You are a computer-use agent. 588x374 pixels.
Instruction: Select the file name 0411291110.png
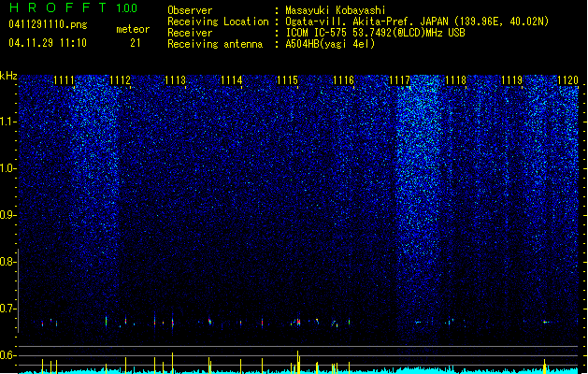click(48, 25)
